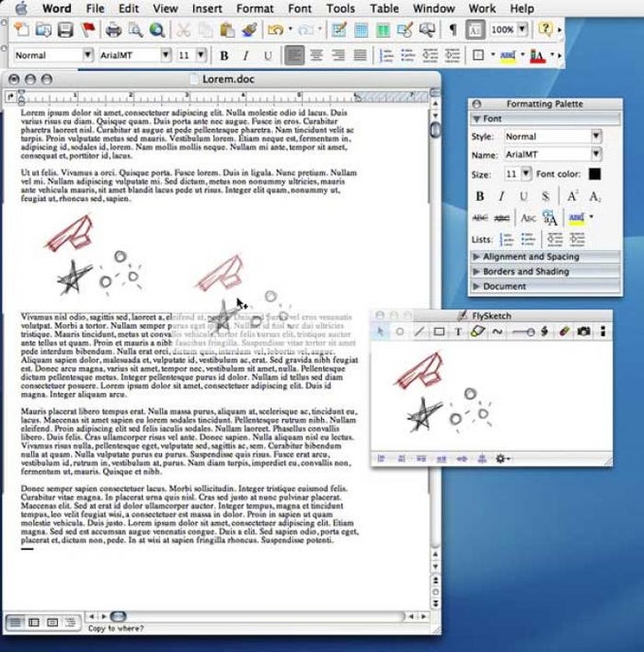This screenshot has width=644, height=652.
Task: Click the Print toolbar icon
Action: point(113,29)
